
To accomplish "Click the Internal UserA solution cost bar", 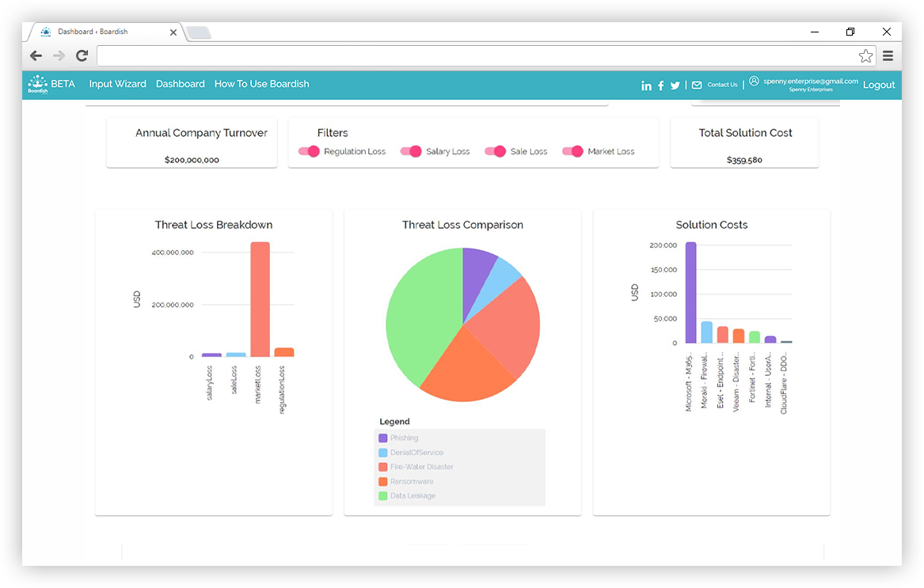I will [770, 340].
